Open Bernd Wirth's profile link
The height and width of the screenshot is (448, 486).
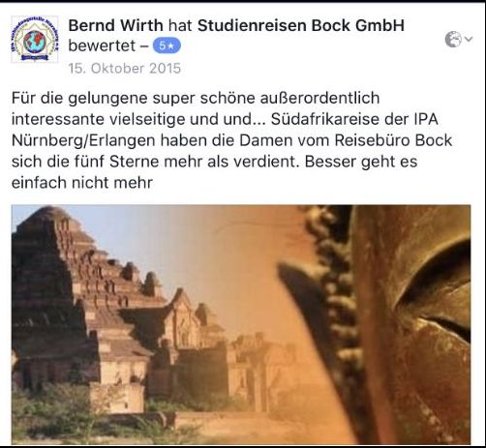click(115, 25)
